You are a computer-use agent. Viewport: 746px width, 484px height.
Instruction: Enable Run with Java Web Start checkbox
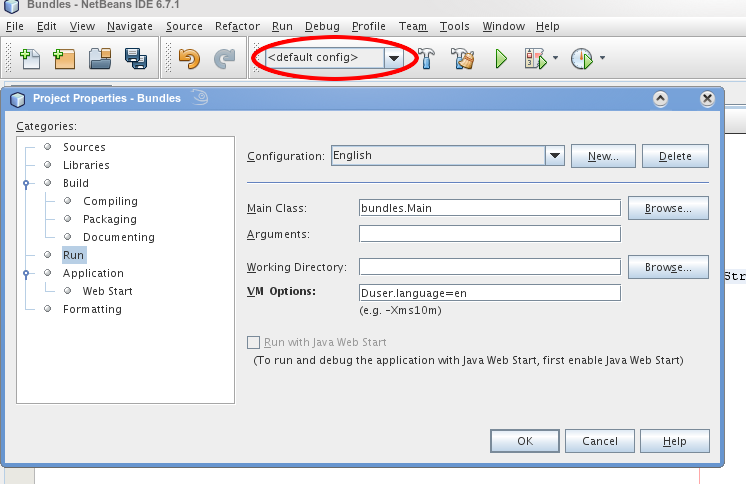[254, 342]
